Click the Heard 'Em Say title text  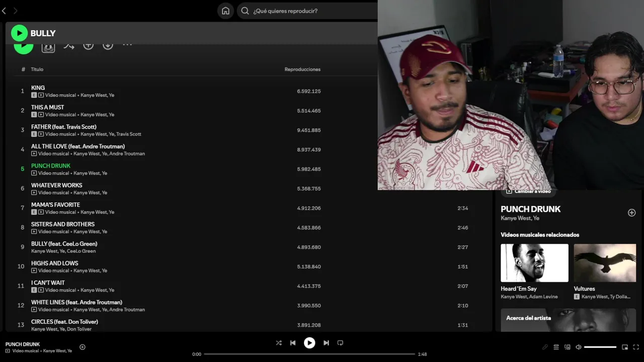[x=519, y=289]
